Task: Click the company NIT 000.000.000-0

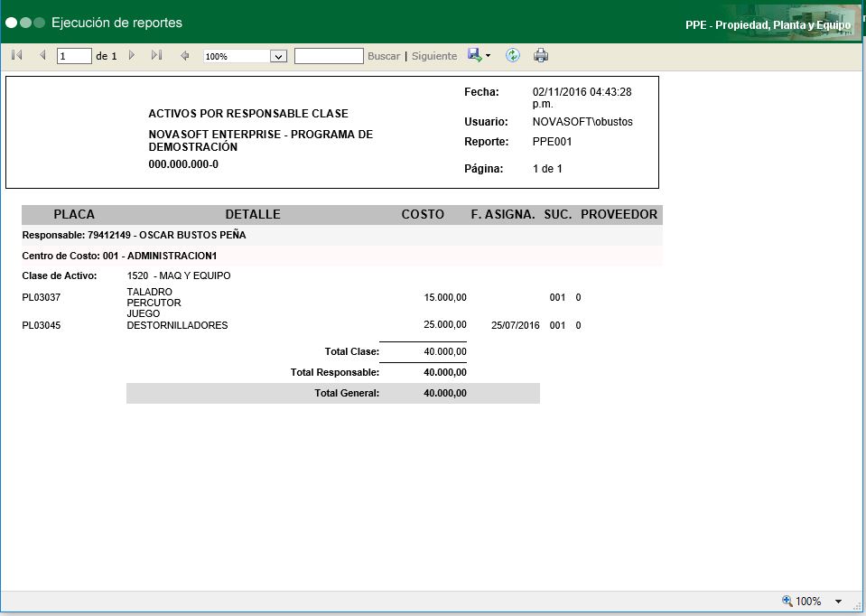Action: (183, 164)
